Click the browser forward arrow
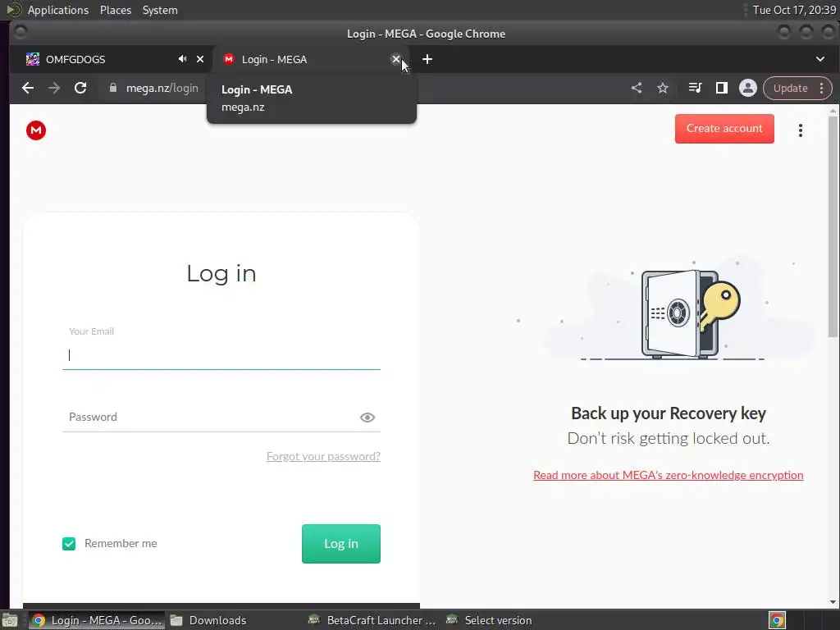Image resolution: width=840 pixels, height=630 pixels. (x=54, y=88)
